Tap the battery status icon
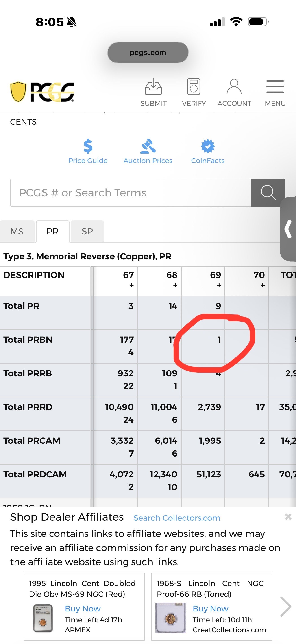The width and height of the screenshot is (296, 644). click(x=258, y=22)
